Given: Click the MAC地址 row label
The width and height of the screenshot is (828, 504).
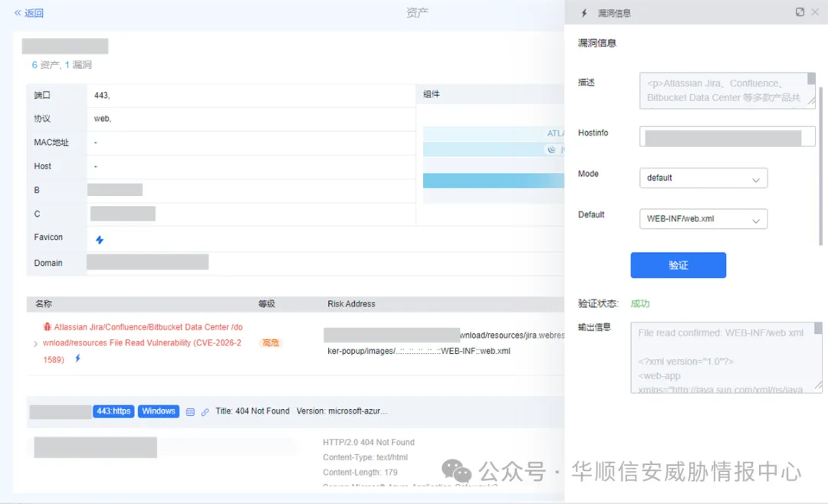Looking at the screenshot, I should 51,142.
